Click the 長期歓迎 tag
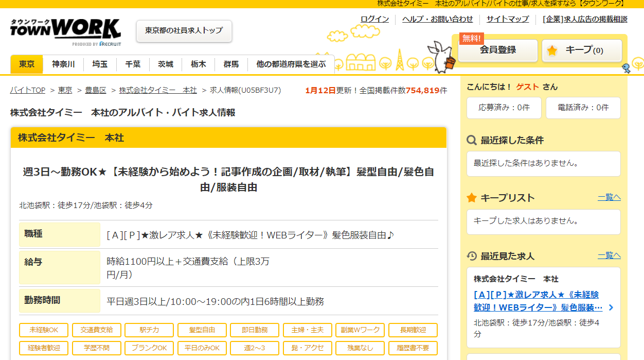 [x=413, y=330]
